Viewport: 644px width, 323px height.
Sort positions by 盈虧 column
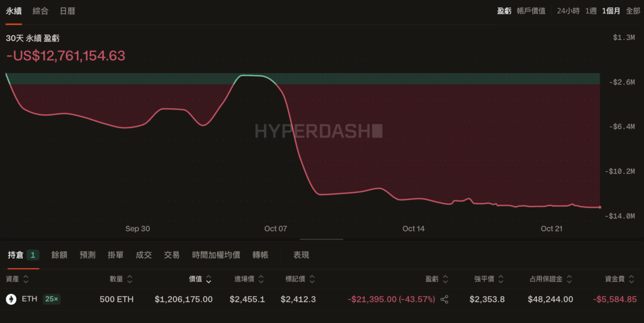437,279
